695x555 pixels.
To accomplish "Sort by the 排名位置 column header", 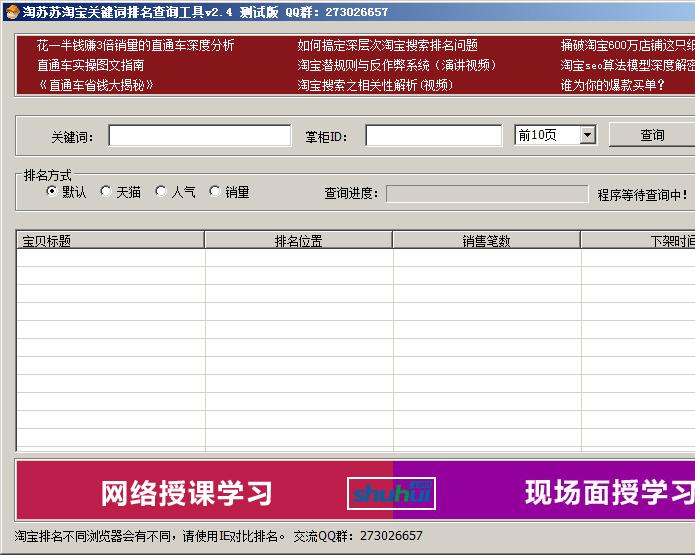I will 298,240.
